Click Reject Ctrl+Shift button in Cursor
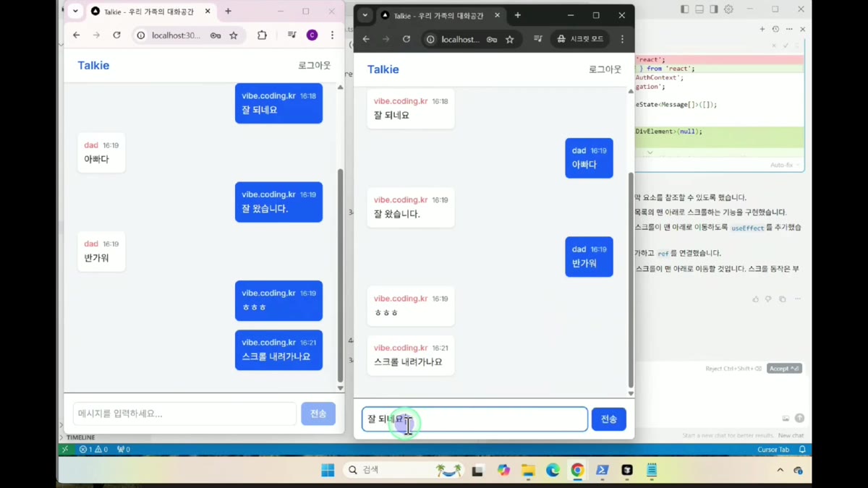868x488 pixels. [733, 369]
